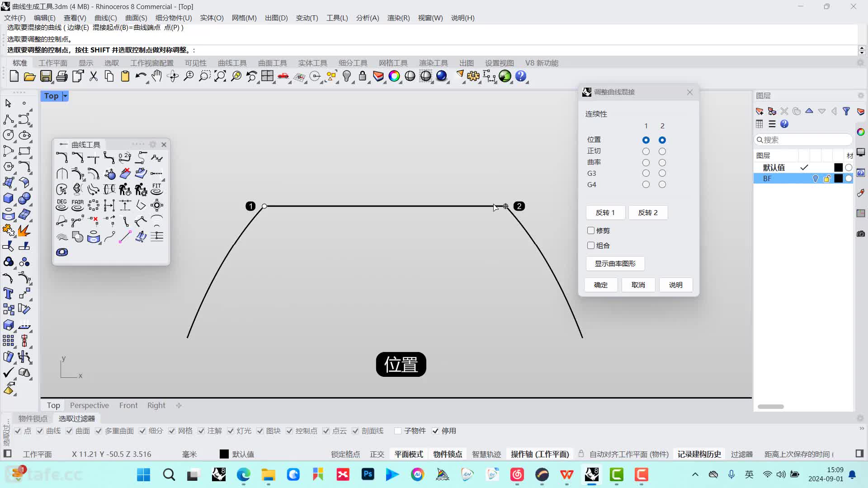The width and height of the screenshot is (868, 488).
Task: Open the 曲线工具 panel gear options
Action: [153, 145]
